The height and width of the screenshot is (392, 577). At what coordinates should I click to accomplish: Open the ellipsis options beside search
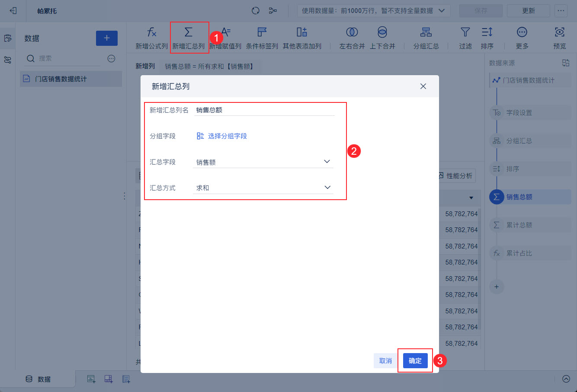[112, 58]
